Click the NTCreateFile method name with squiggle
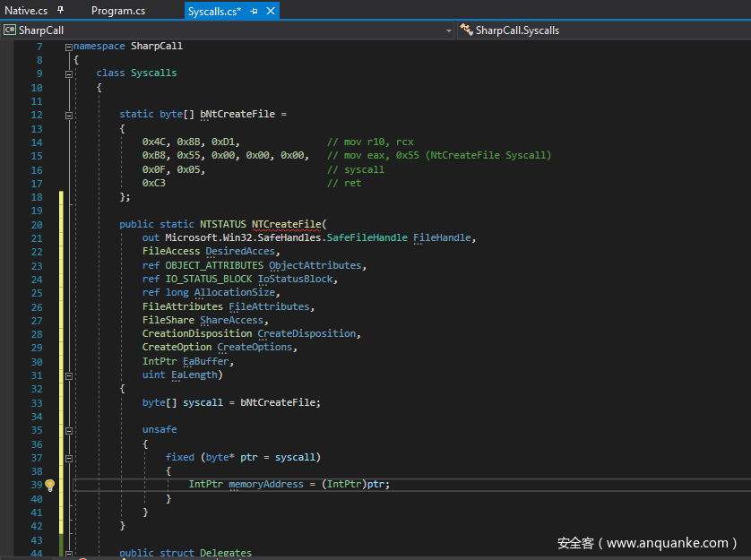This screenshot has width=751, height=560. click(286, 224)
